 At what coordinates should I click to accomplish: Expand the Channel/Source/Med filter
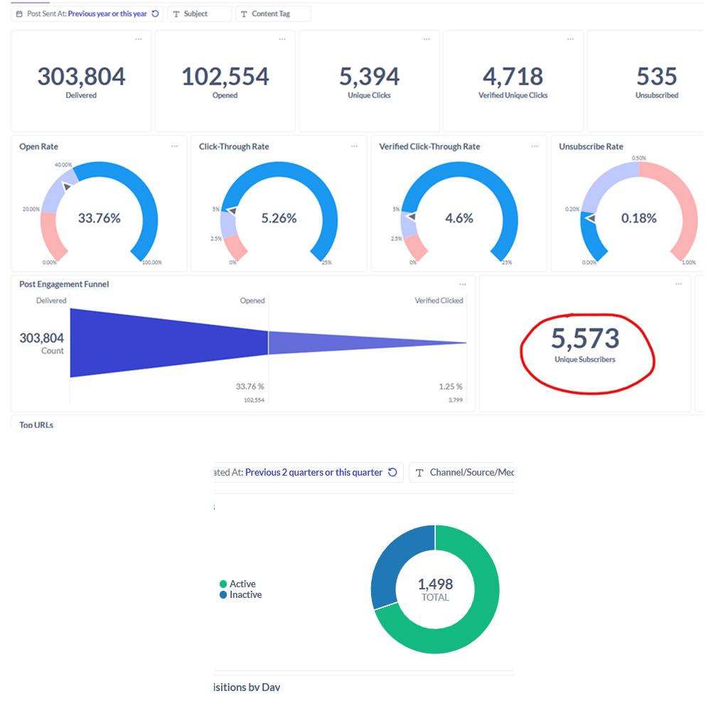[464, 472]
